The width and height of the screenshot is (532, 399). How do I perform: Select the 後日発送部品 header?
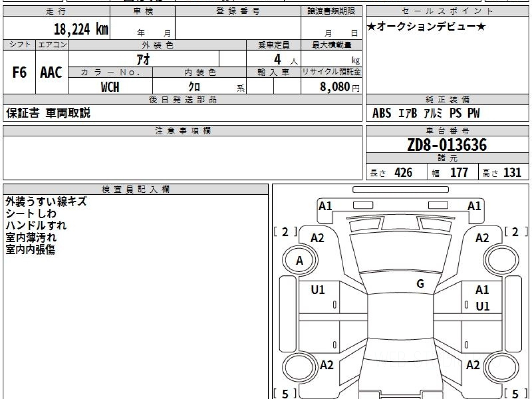183,100
